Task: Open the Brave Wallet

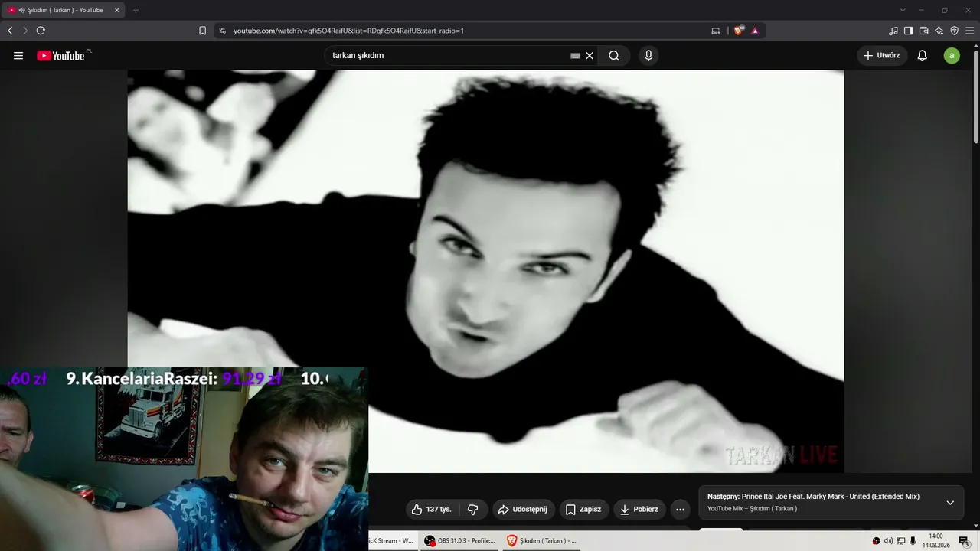Action: [923, 31]
